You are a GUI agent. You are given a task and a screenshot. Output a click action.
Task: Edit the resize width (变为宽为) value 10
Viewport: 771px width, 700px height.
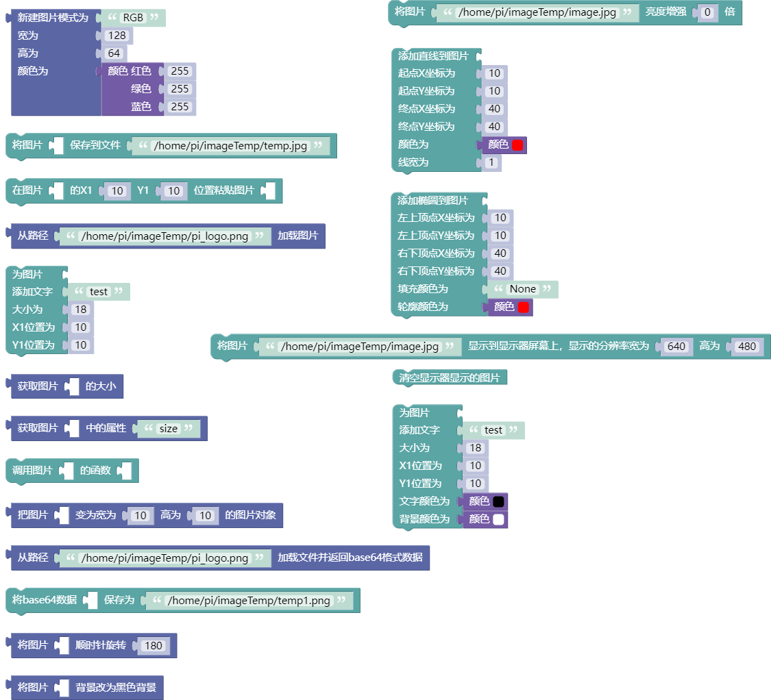click(140, 516)
